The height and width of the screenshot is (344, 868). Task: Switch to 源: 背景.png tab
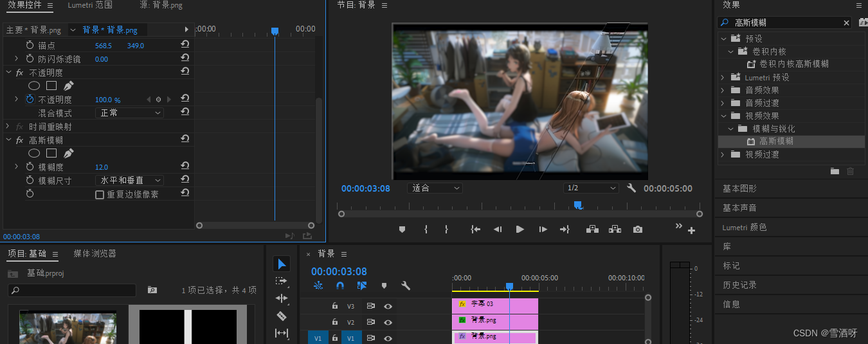[161, 5]
